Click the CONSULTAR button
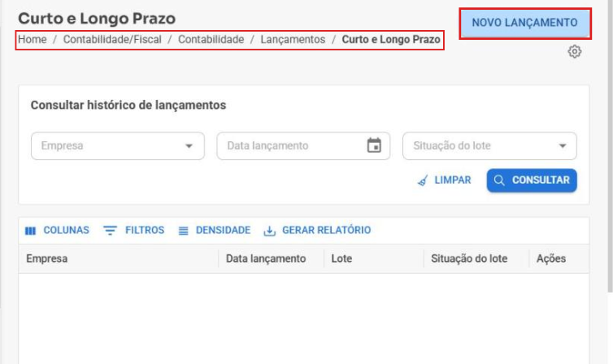The width and height of the screenshot is (613, 364). pyautogui.click(x=532, y=180)
